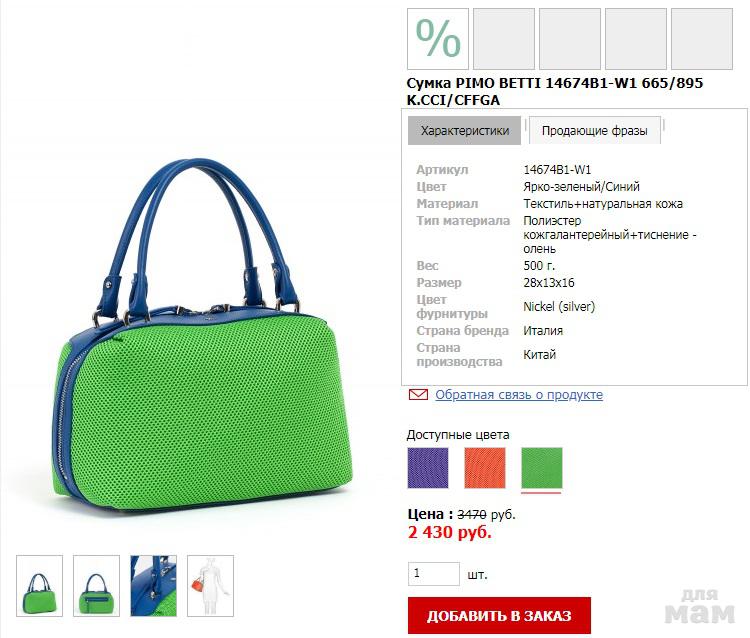Image resolution: width=750 pixels, height=638 pixels.
Task: Choose the green color swatch
Action: 541,468
